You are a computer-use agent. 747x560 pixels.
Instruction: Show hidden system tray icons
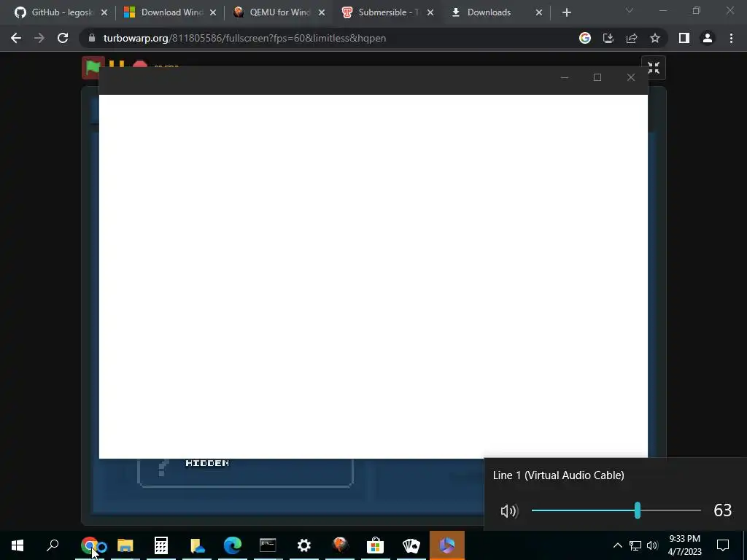pyautogui.click(x=617, y=545)
